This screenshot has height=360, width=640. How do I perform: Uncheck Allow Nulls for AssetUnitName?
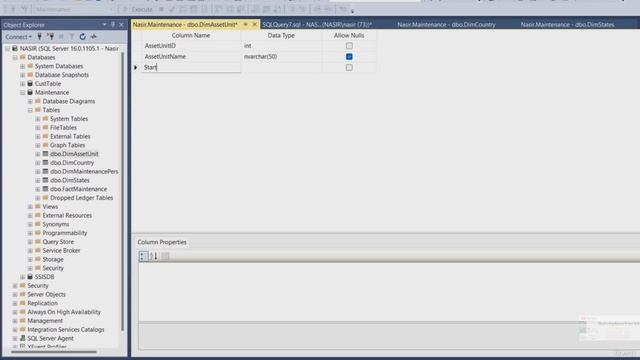pos(349,56)
